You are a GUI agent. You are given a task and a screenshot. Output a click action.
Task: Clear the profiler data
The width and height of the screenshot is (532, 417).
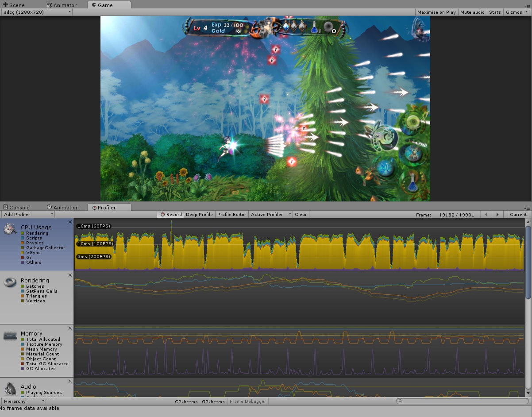click(301, 215)
